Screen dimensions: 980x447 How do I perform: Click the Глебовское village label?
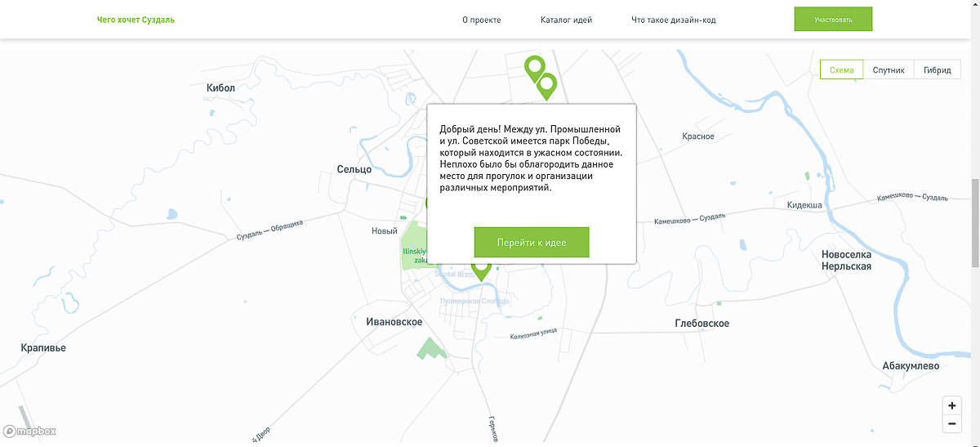pyautogui.click(x=702, y=324)
